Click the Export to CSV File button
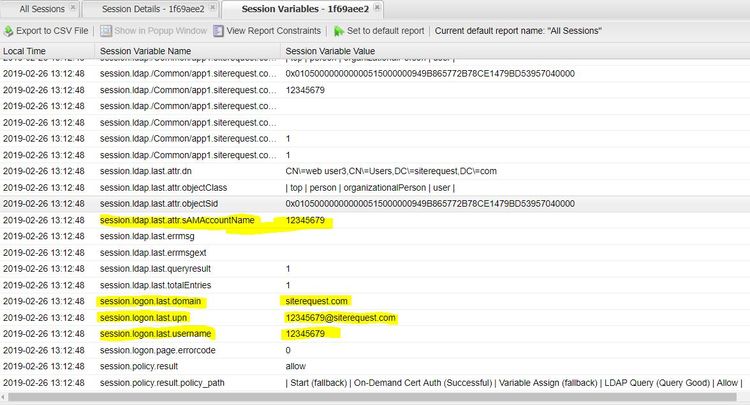The image size is (750, 405). click(46, 31)
